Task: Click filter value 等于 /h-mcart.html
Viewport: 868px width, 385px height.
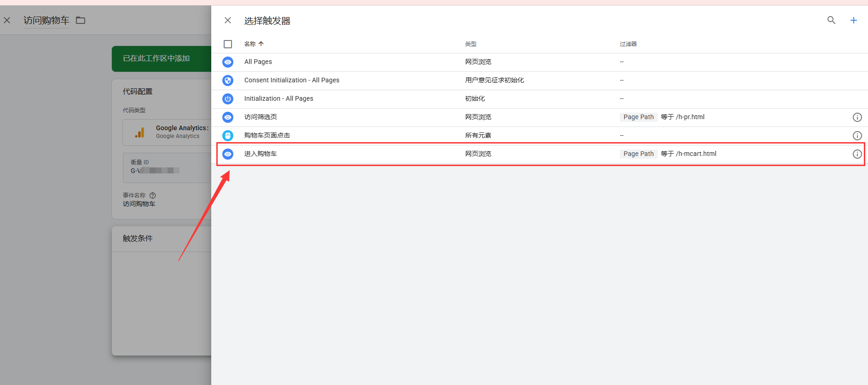Action: (689, 154)
